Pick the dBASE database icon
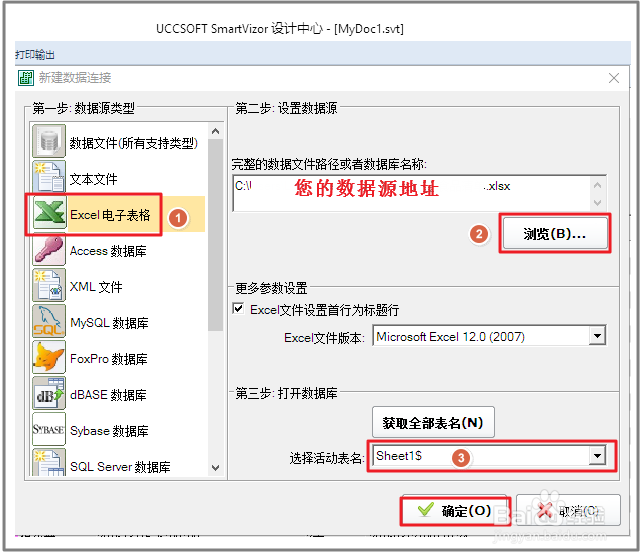Viewport: 643px width, 558px height. (x=49, y=394)
